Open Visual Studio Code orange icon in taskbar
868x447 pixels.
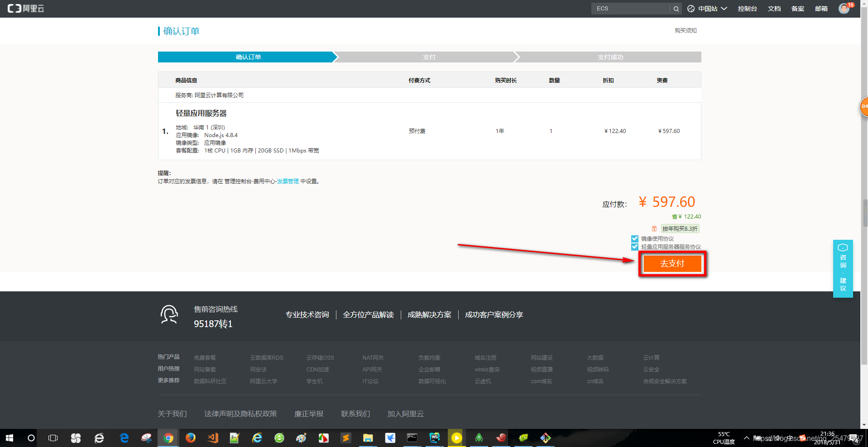click(x=212, y=438)
